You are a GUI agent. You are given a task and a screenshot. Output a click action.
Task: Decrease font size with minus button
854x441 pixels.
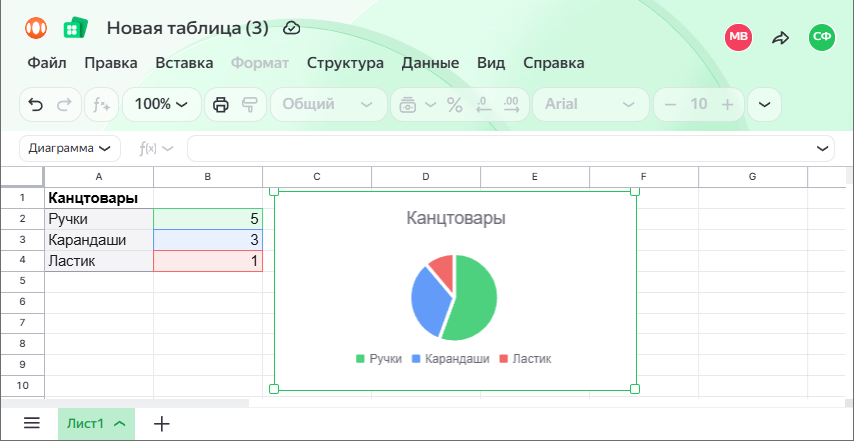pyautogui.click(x=670, y=104)
